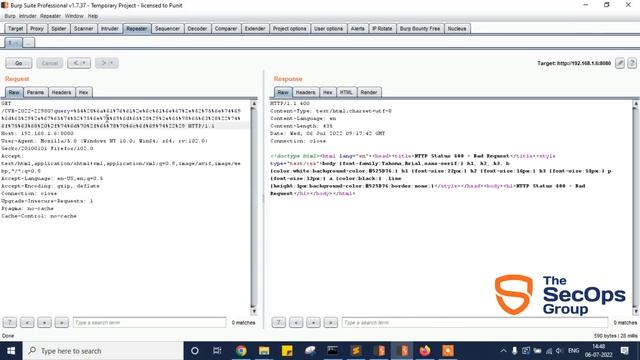Open the Intruder menu in menu bar
The width and height of the screenshot is (640, 360).
click(27, 16)
